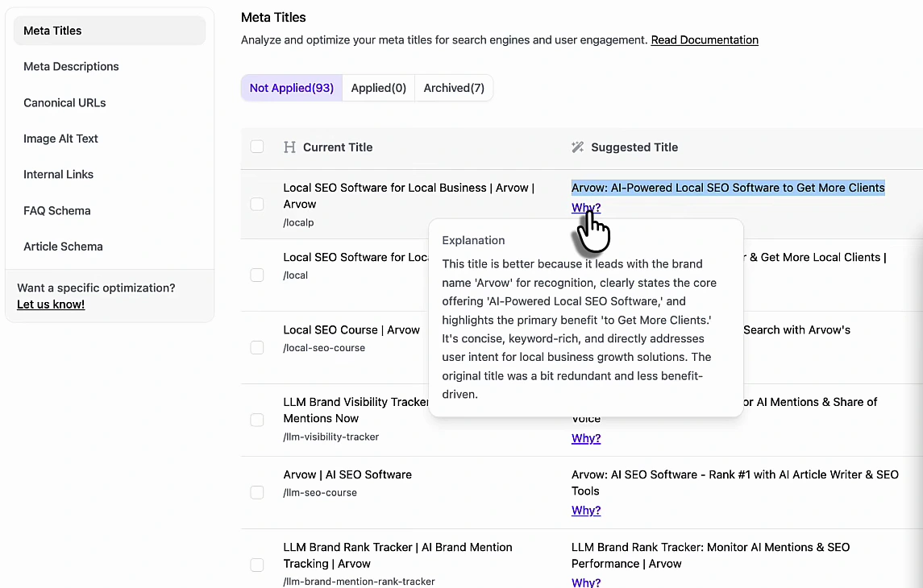Image resolution: width=923 pixels, height=588 pixels.
Task: Click the current title 'Local SEO Software for Local Business | Arvow'
Action: tap(409, 196)
